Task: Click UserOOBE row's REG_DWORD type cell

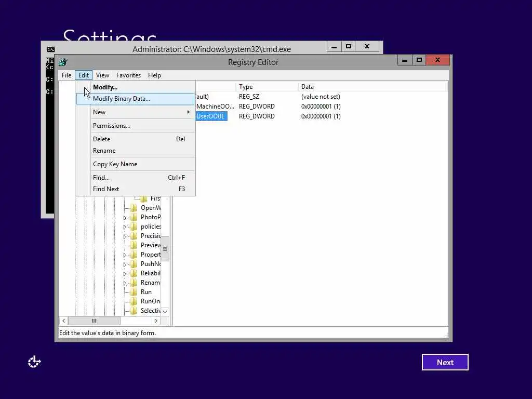Action: 257,116
